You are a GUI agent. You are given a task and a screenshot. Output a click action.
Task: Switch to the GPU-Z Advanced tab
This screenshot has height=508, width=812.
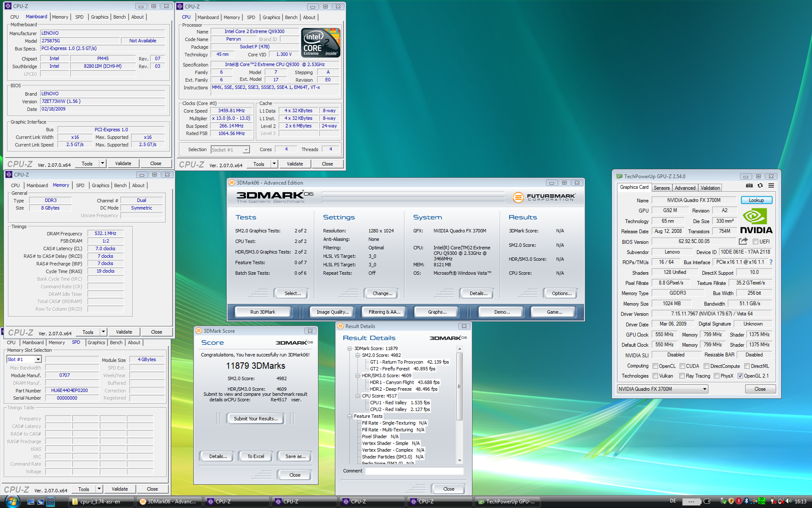(685, 188)
